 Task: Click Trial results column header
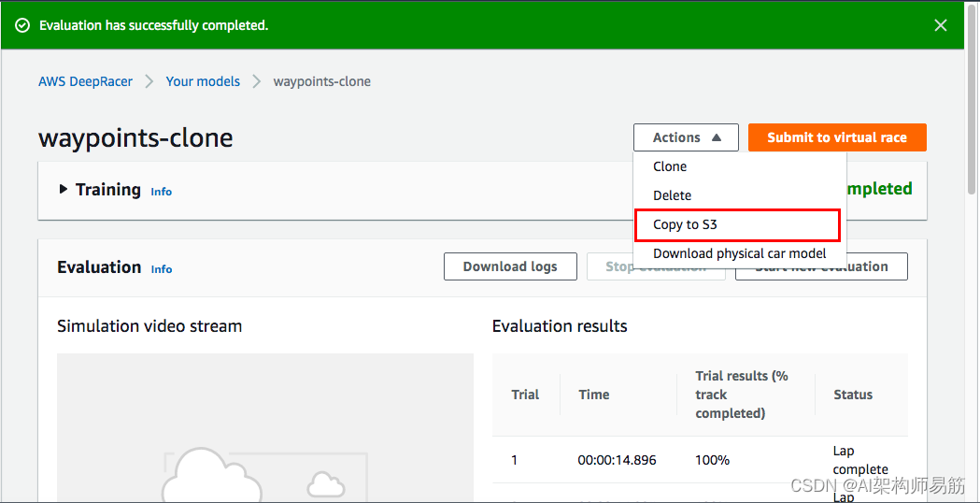click(x=742, y=395)
